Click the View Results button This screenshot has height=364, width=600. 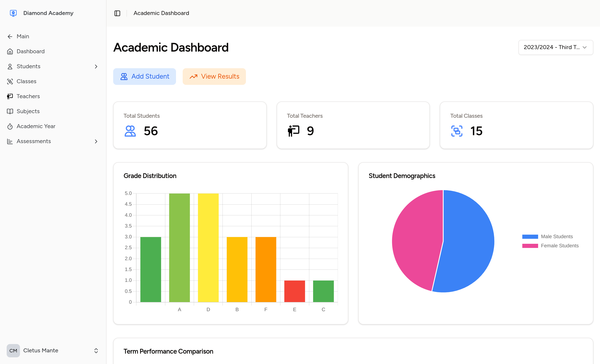(214, 77)
